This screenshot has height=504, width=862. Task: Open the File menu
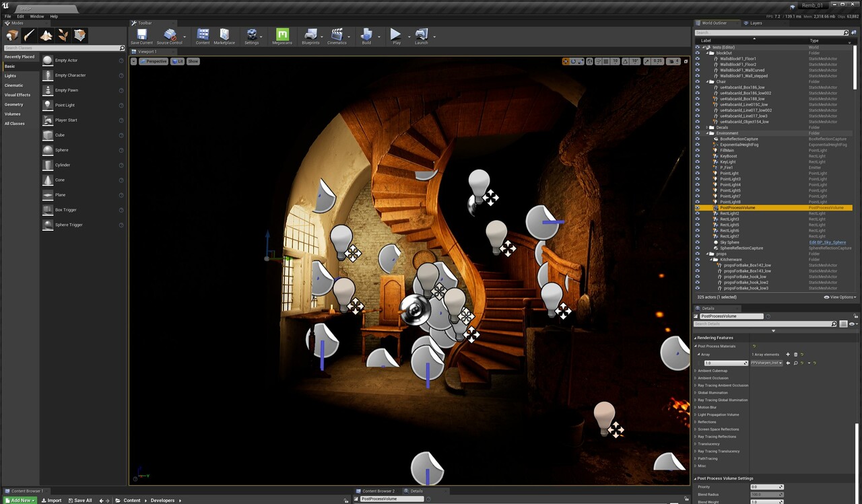(8, 16)
